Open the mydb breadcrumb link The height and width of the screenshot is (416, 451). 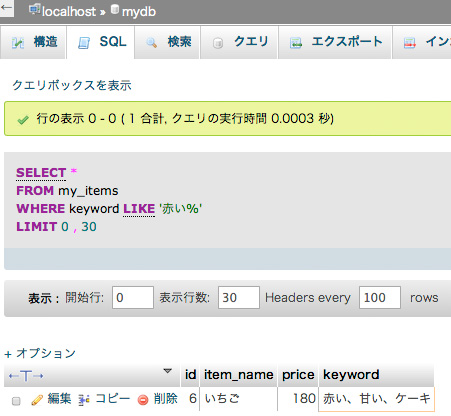pos(139,12)
